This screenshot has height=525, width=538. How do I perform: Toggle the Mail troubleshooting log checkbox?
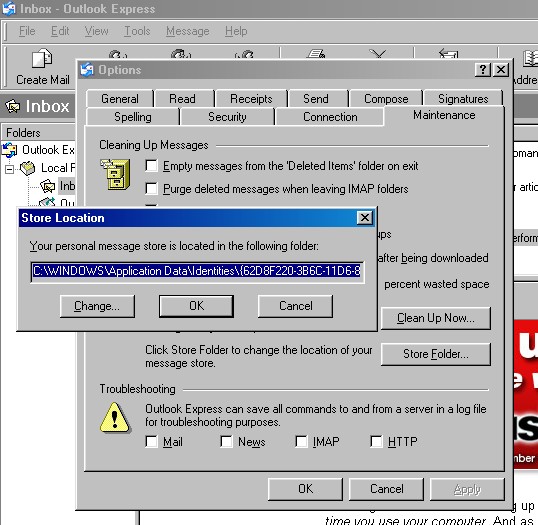[151, 441]
